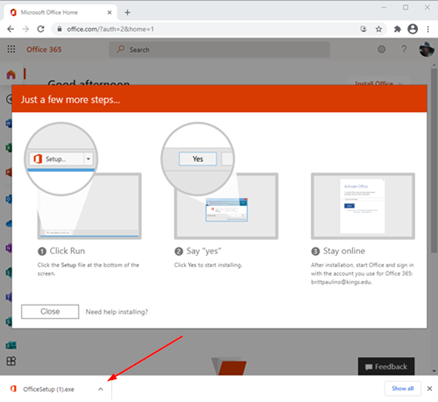The width and height of the screenshot is (438, 402).
Task: Open the Chrome three-dot menu
Action: (428, 29)
